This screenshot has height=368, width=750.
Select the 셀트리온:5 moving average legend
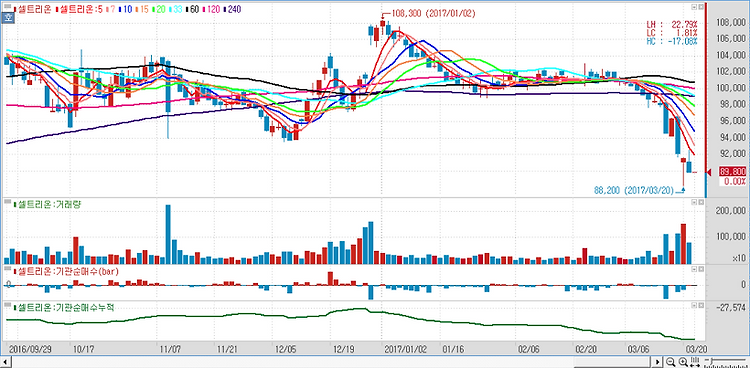coord(79,9)
